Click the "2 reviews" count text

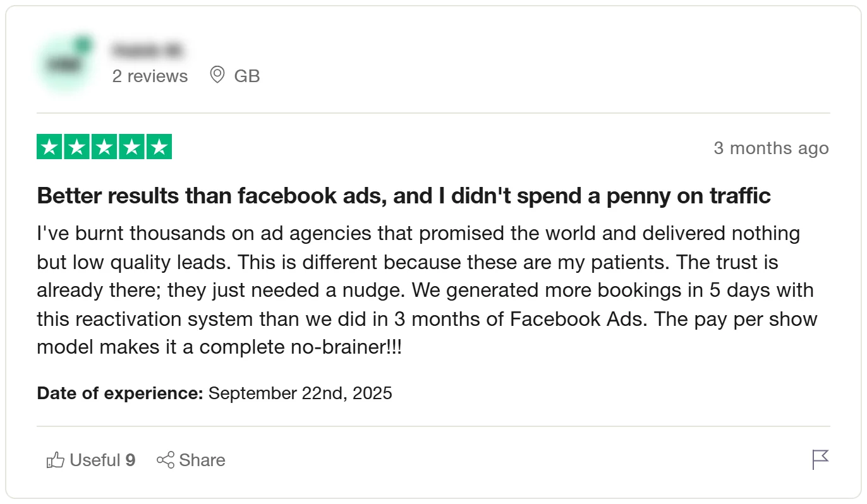[x=150, y=76]
